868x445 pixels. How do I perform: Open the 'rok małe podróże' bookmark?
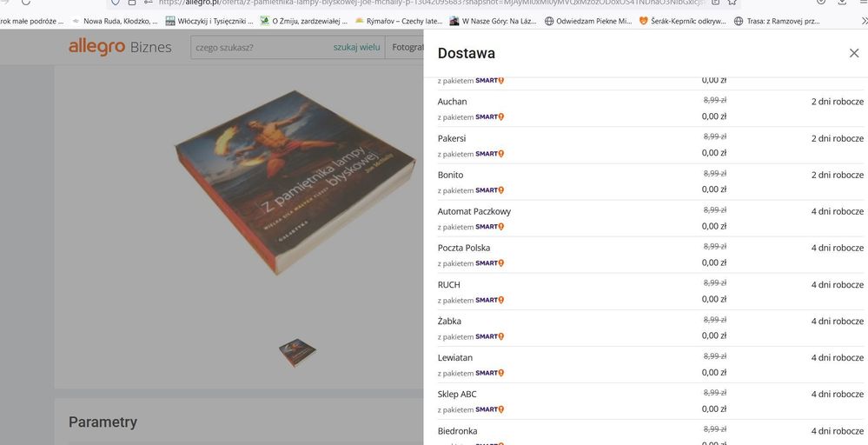point(31,21)
